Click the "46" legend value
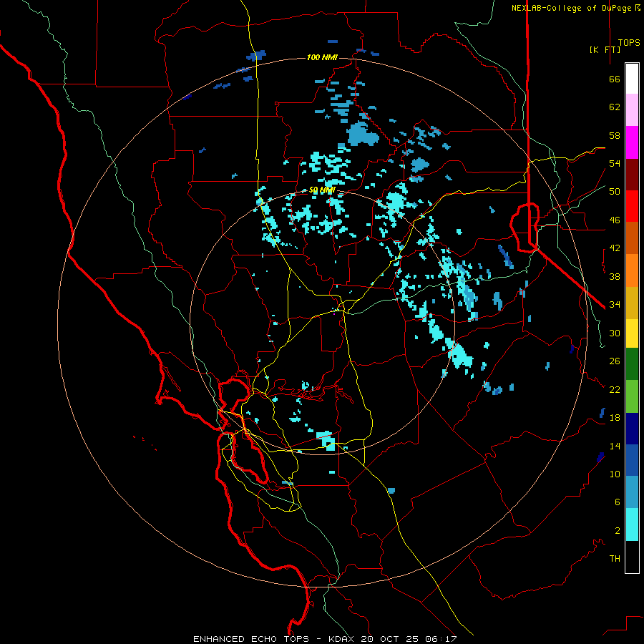This screenshot has width=644, height=644. click(615, 220)
